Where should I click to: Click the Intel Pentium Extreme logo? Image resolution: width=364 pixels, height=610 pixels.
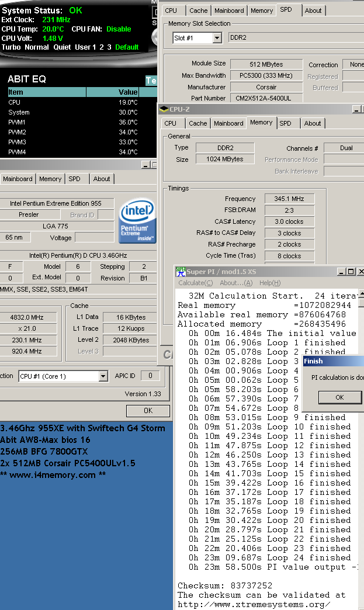tap(138, 222)
